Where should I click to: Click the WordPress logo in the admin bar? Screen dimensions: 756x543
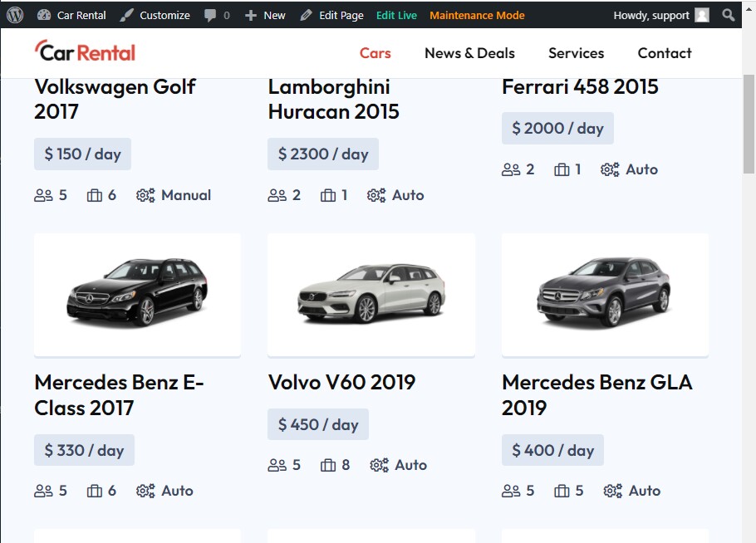[14, 14]
